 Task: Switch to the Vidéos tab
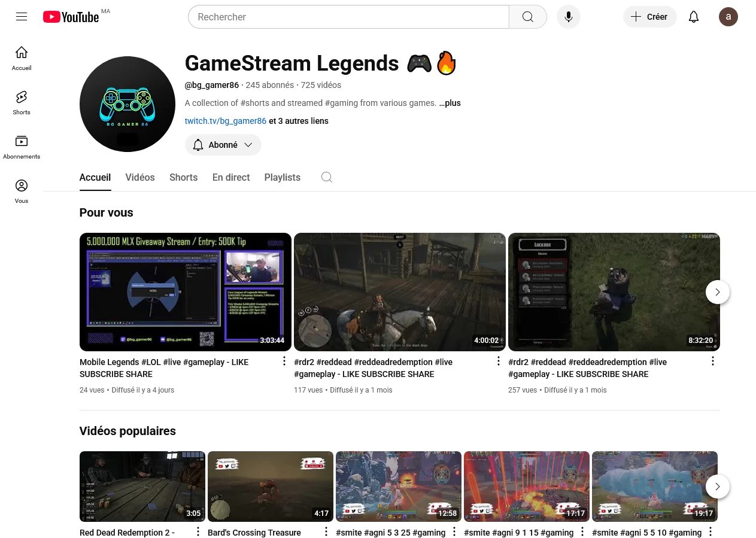pyautogui.click(x=140, y=177)
